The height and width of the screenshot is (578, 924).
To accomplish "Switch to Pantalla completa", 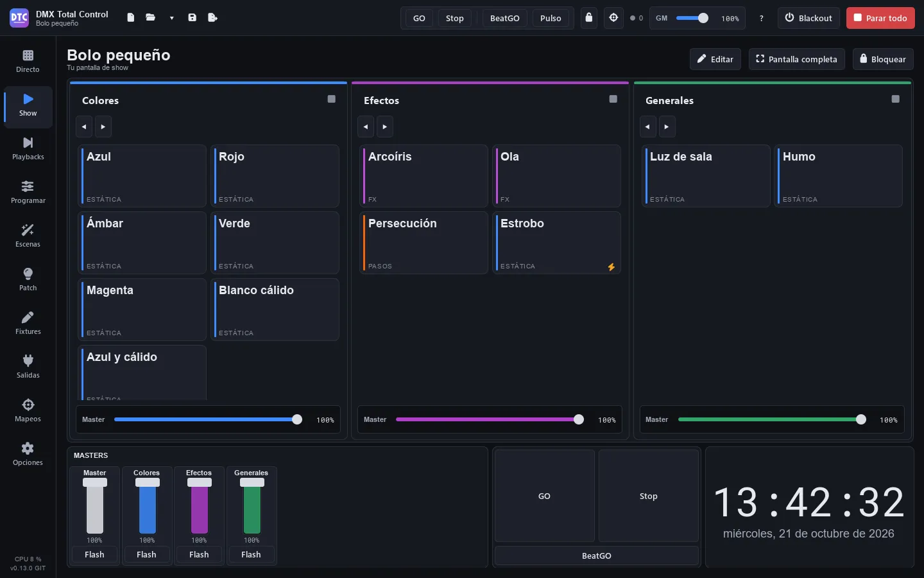I will click(796, 59).
